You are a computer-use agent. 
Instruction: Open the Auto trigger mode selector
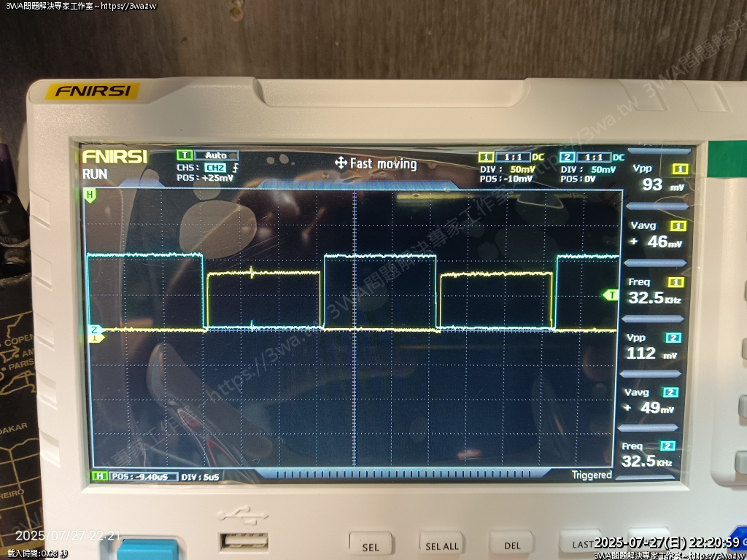coord(217,155)
